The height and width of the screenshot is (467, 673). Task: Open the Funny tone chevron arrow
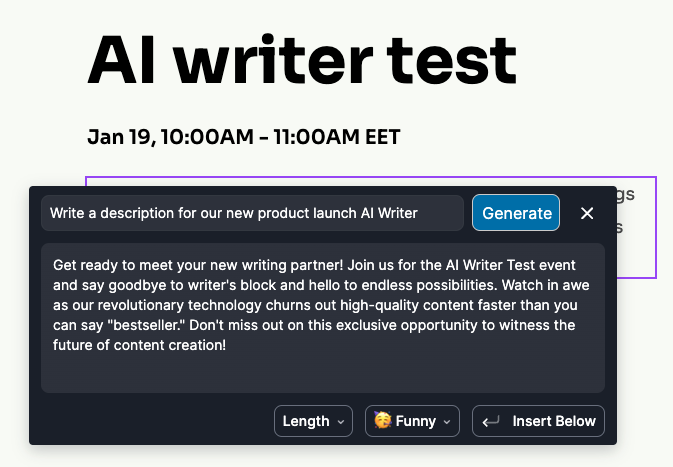click(x=447, y=422)
